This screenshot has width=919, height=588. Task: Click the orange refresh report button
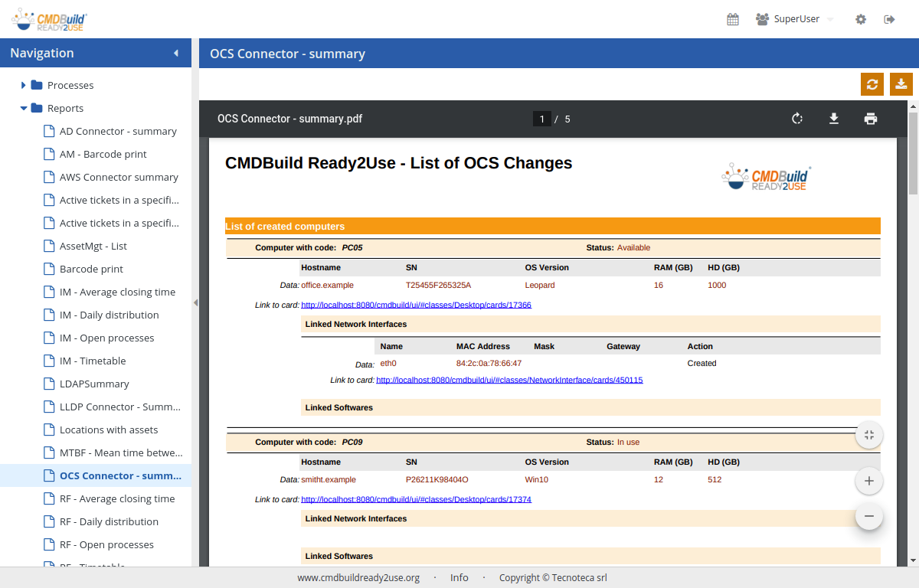872,84
